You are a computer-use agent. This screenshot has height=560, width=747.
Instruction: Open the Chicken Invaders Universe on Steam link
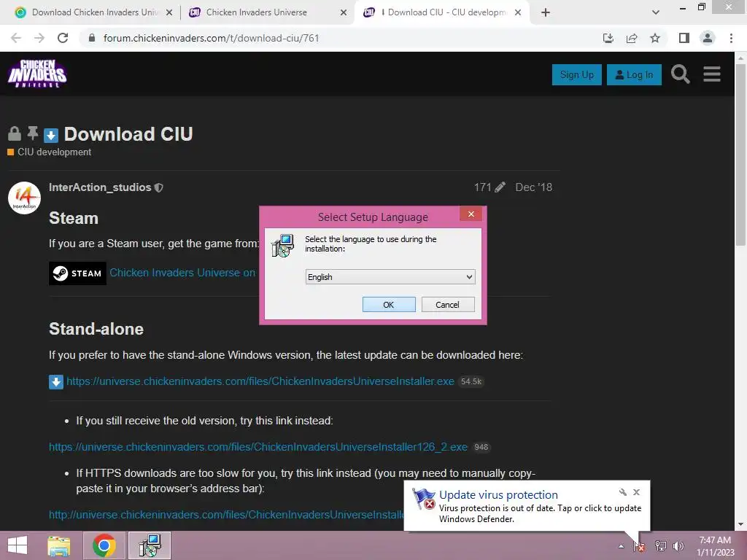pos(183,273)
